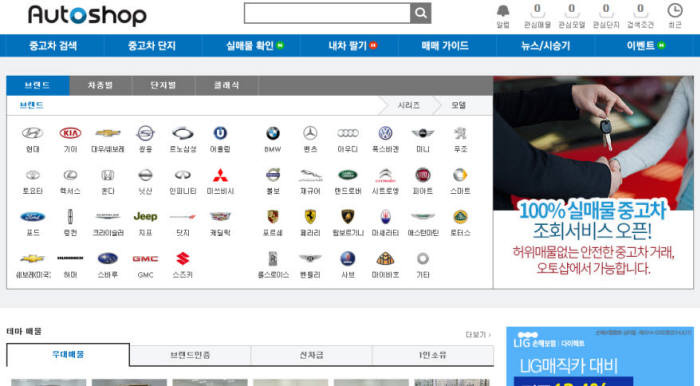The height and width of the screenshot is (386, 700).
Task: Open the 브랜드인증 theme tab
Action: pyautogui.click(x=190, y=355)
